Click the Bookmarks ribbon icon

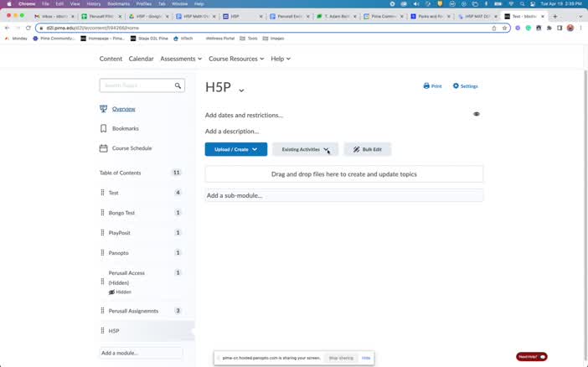coord(104,128)
